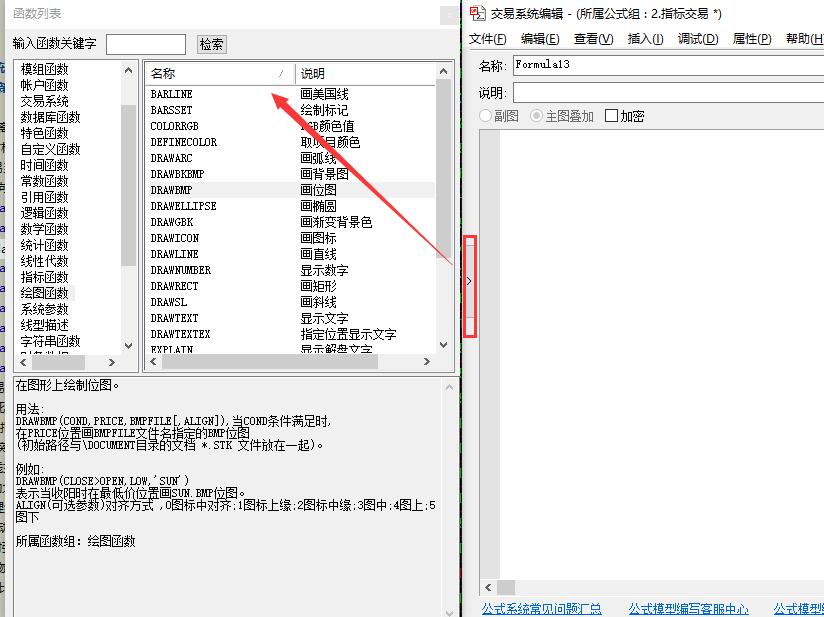Click the category list scroll-right arrow

[x=111, y=362]
